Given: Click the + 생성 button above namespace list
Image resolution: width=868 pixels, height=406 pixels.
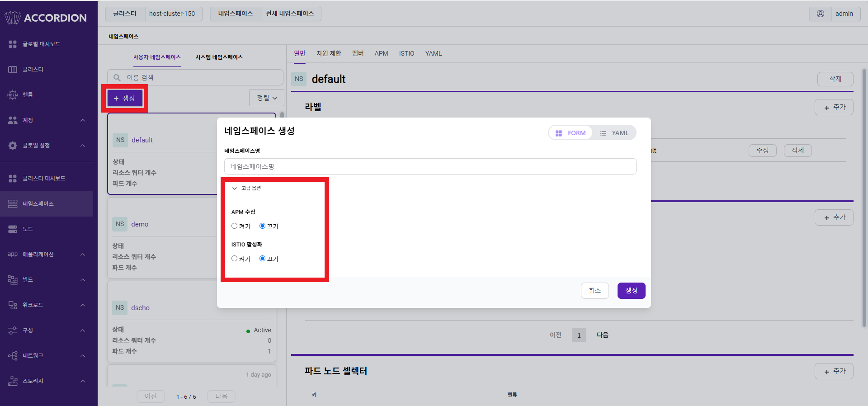Looking at the screenshot, I should [125, 98].
